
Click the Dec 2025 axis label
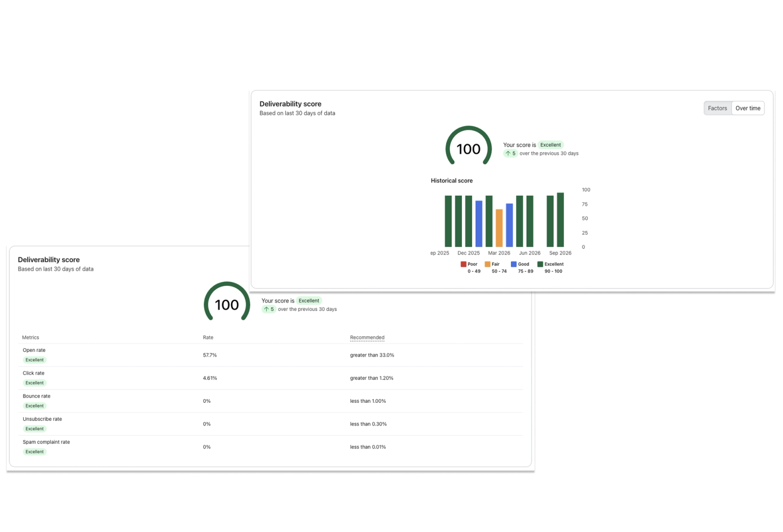tap(468, 253)
